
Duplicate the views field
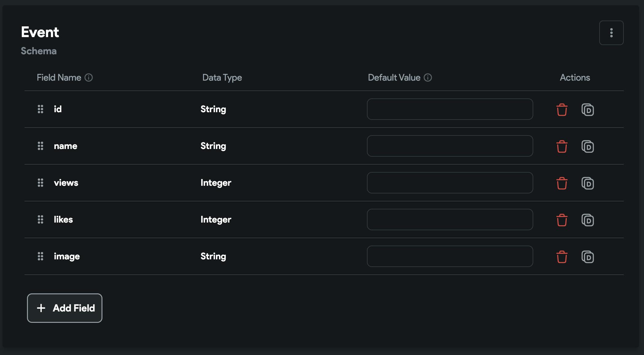(x=588, y=183)
